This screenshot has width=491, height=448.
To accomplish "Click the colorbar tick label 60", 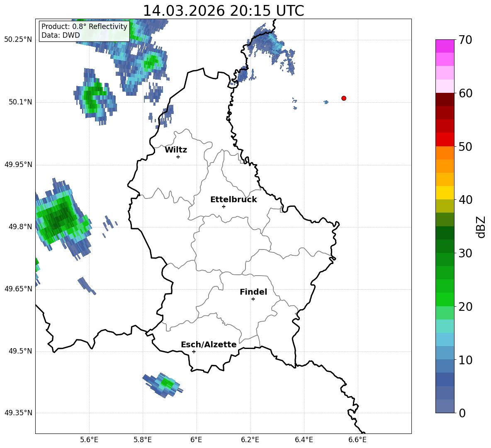I will [x=465, y=93].
